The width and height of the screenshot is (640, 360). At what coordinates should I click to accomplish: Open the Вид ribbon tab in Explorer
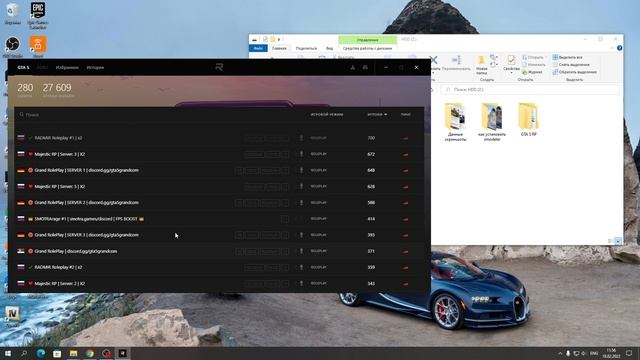(329, 49)
